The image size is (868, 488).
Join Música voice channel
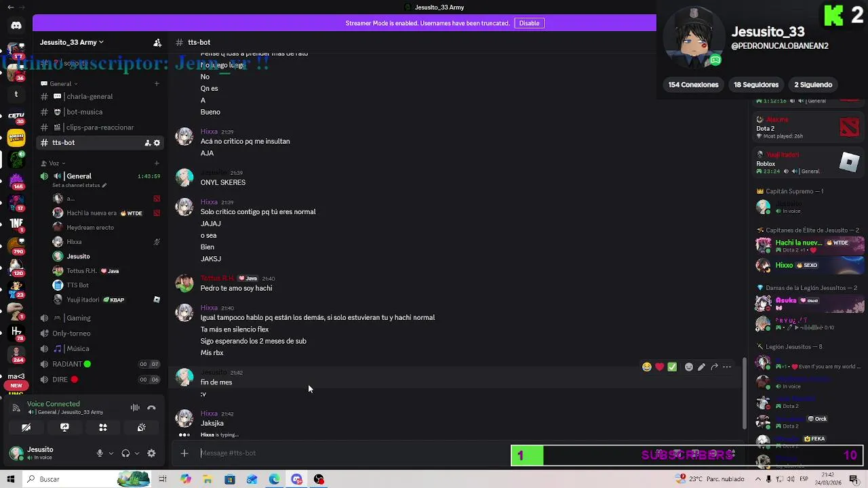99,348
